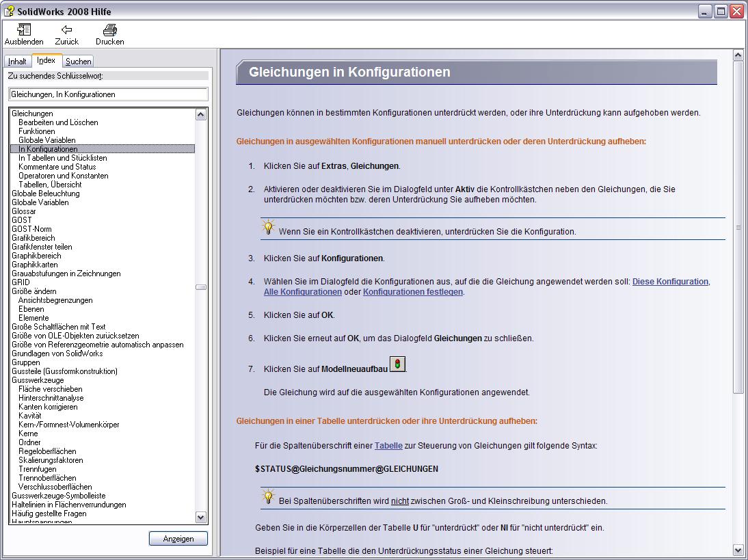Select the Trennfugen entry
Screen dimensions: 748x560
tap(37, 469)
